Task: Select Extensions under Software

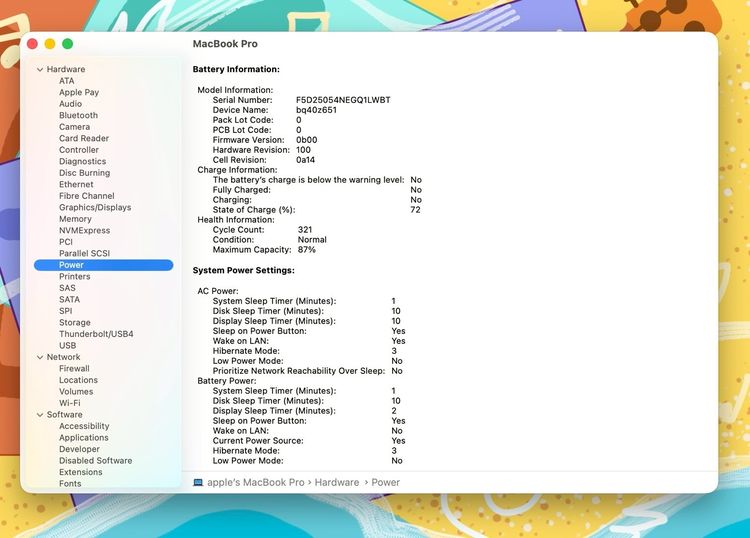Action: tap(81, 472)
